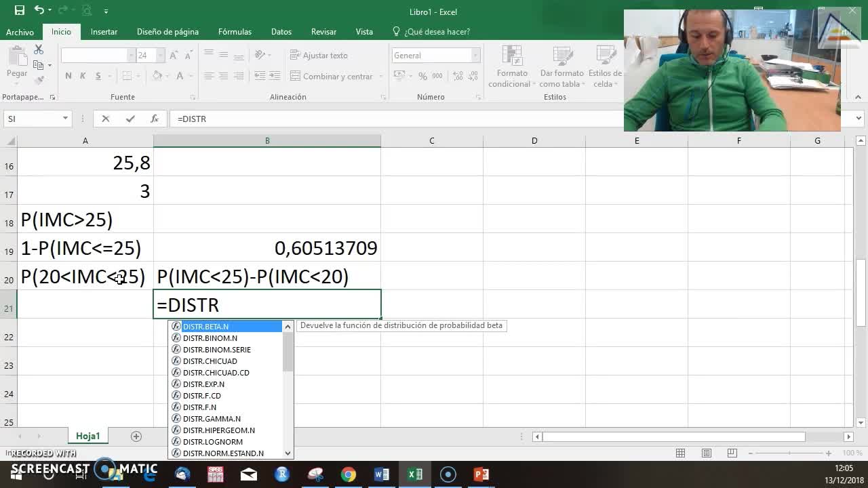This screenshot has width=868, height=488.
Task: Open Insert Function fx dialog
Action: point(155,119)
